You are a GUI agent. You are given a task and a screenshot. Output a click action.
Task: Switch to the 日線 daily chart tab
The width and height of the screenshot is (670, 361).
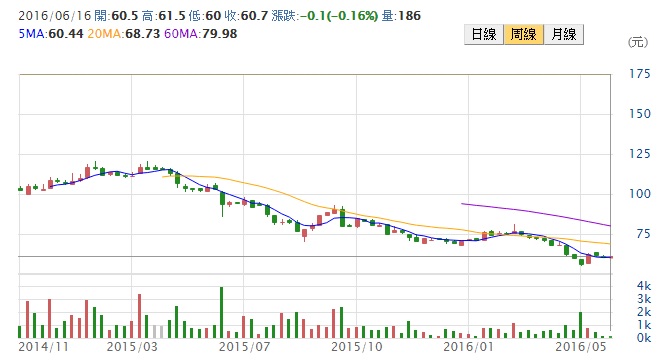point(484,34)
